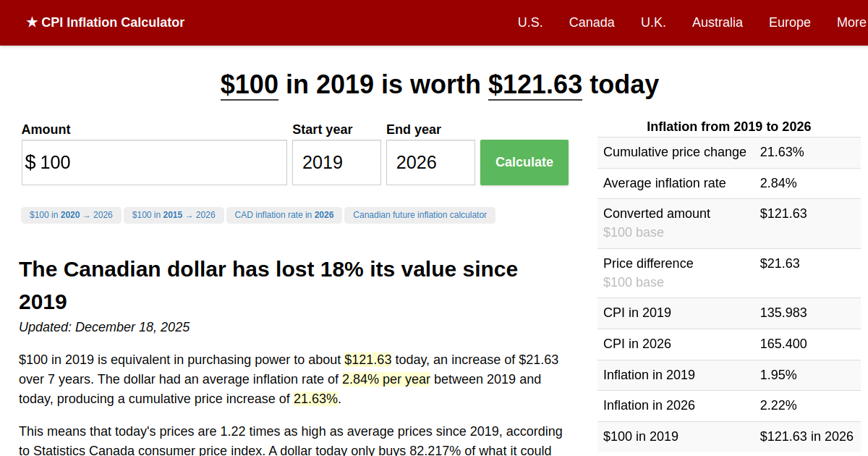Click the underlined "$121.63" in the headline
This screenshot has width=868, height=456.
click(x=535, y=85)
